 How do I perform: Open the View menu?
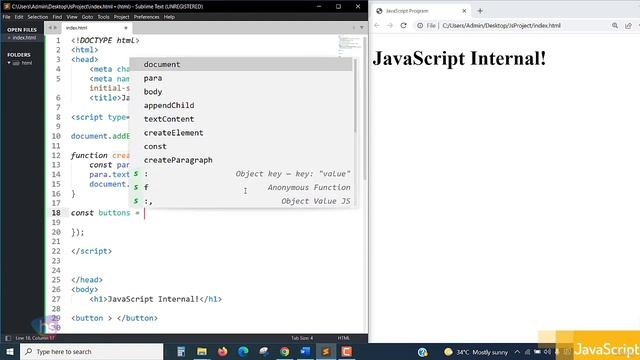(x=72, y=17)
